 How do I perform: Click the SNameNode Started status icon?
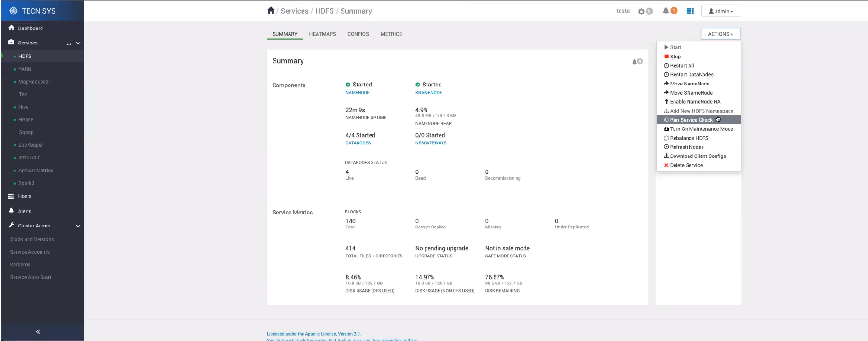pos(418,85)
